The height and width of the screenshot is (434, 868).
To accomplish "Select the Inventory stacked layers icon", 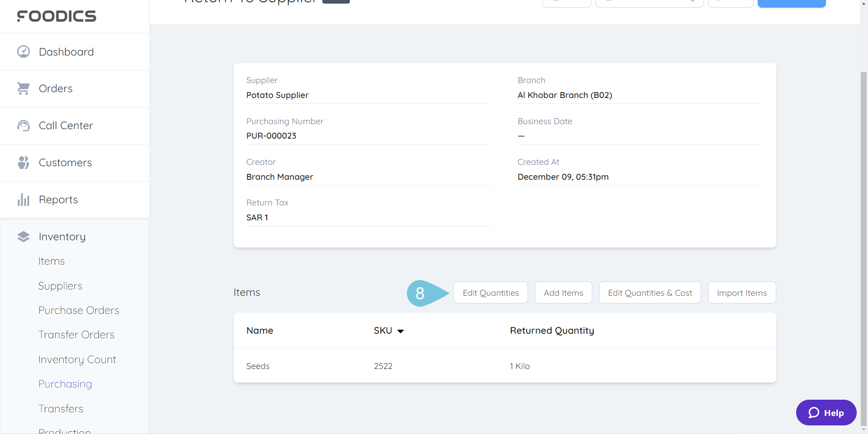I will (x=23, y=236).
